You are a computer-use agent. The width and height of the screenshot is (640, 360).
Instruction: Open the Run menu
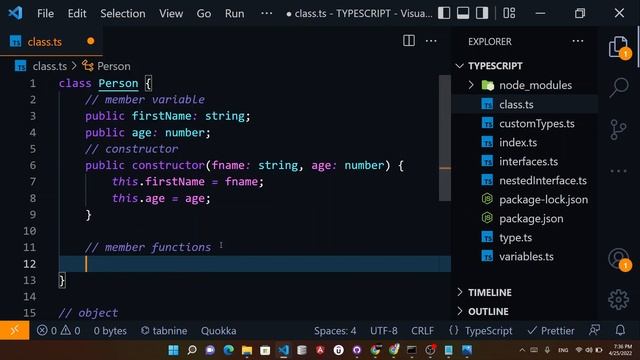point(234,13)
